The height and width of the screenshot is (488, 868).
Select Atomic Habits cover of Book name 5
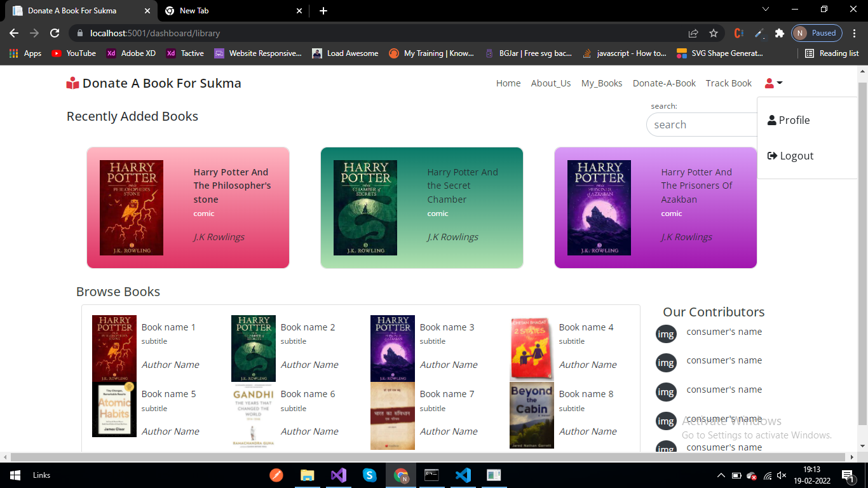click(x=114, y=409)
